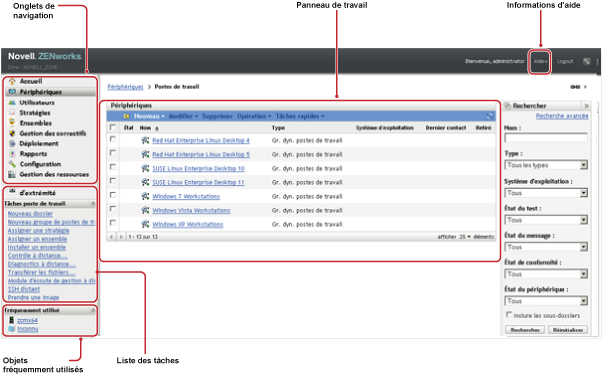Check the Red Hat Enterprise Linux Desktop 4 row
Screen dimensions: 602x376
click(x=112, y=139)
